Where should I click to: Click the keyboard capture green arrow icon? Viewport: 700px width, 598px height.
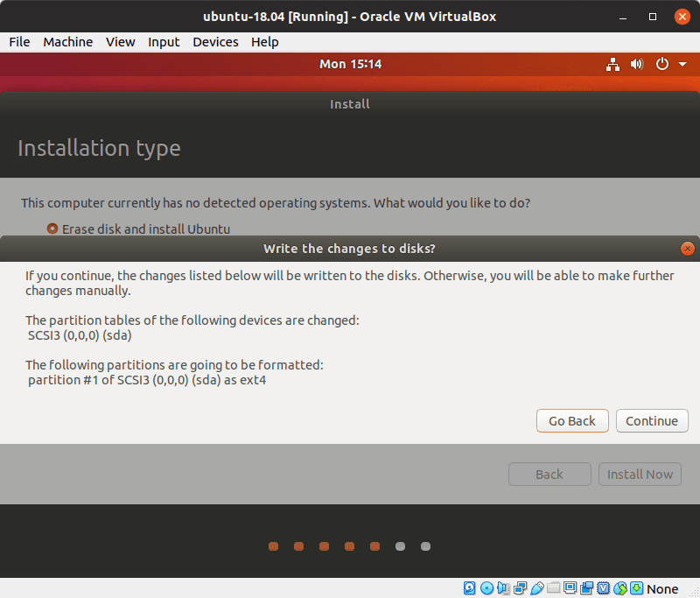pyautogui.click(x=637, y=588)
